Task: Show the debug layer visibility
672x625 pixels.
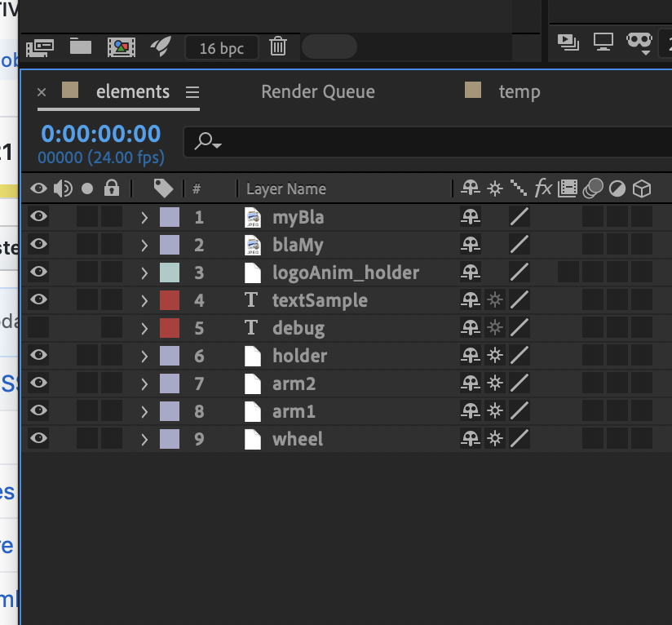Action: point(38,327)
